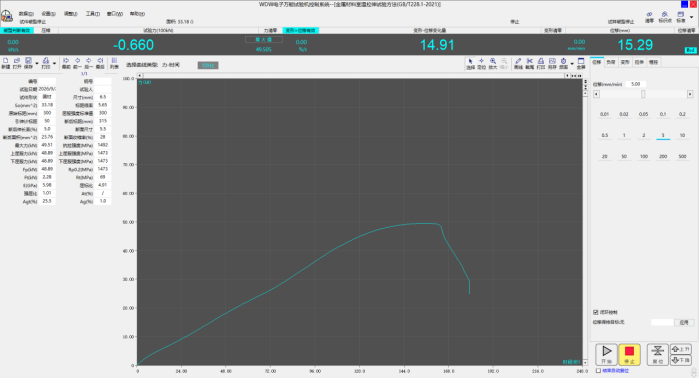The height and width of the screenshot is (378, 700).
Task: Open the 帮助 (Help) menu
Action: [x=137, y=14]
